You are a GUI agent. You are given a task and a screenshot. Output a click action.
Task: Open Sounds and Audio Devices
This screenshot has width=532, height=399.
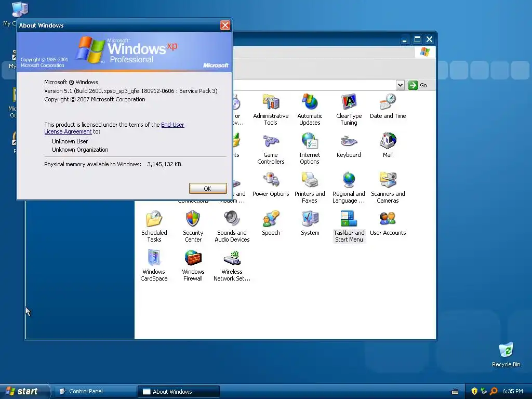[x=232, y=227]
